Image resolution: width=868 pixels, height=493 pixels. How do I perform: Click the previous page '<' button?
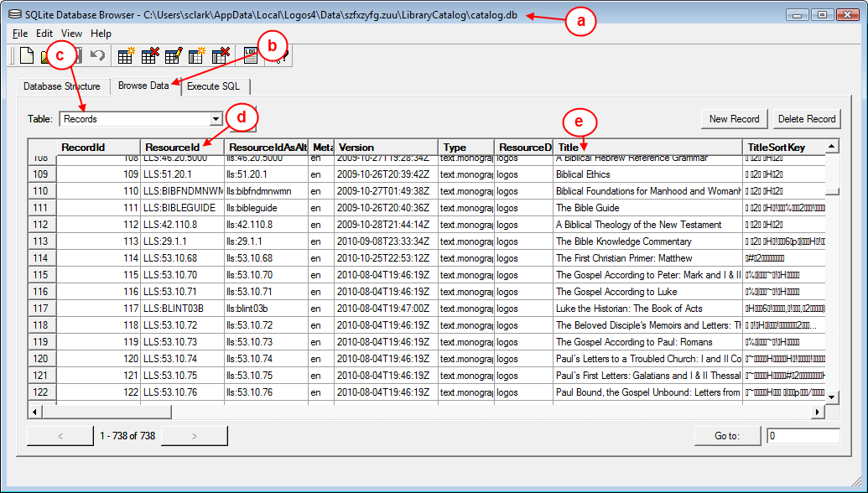tap(60, 436)
